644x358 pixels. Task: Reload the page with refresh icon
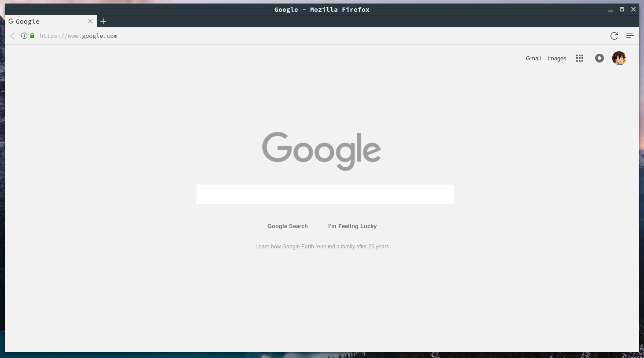point(614,36)
